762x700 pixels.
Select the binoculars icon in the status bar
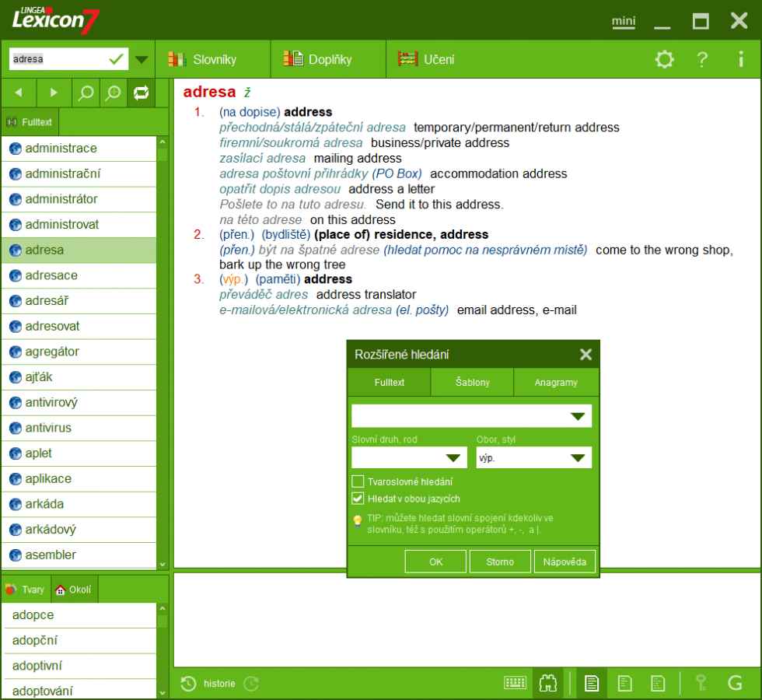548,683
